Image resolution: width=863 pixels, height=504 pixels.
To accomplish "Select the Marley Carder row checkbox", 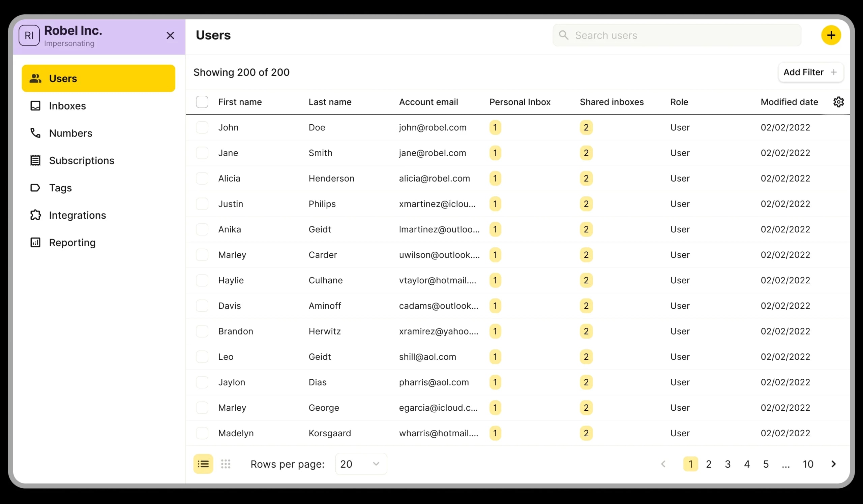I will click(202, 255).
